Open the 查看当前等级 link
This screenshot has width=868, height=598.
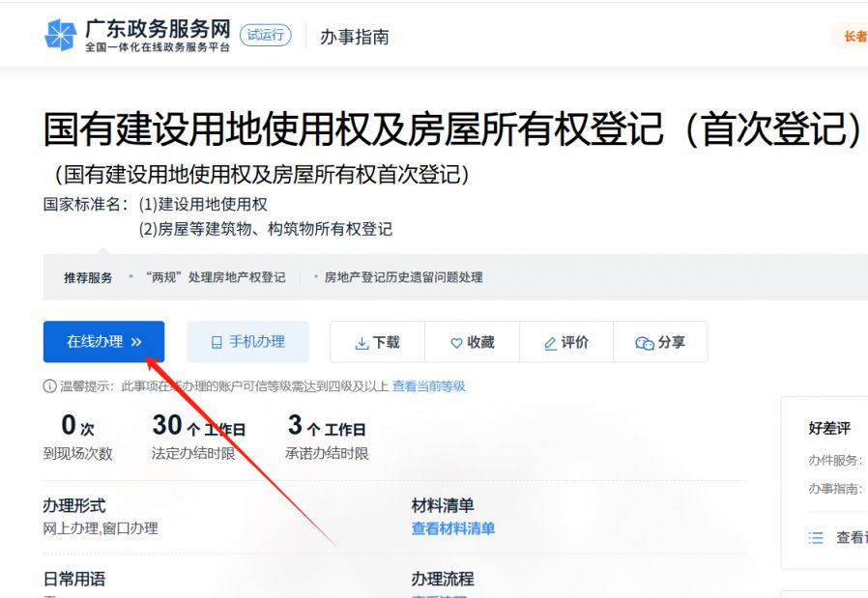tap(428, 386)
